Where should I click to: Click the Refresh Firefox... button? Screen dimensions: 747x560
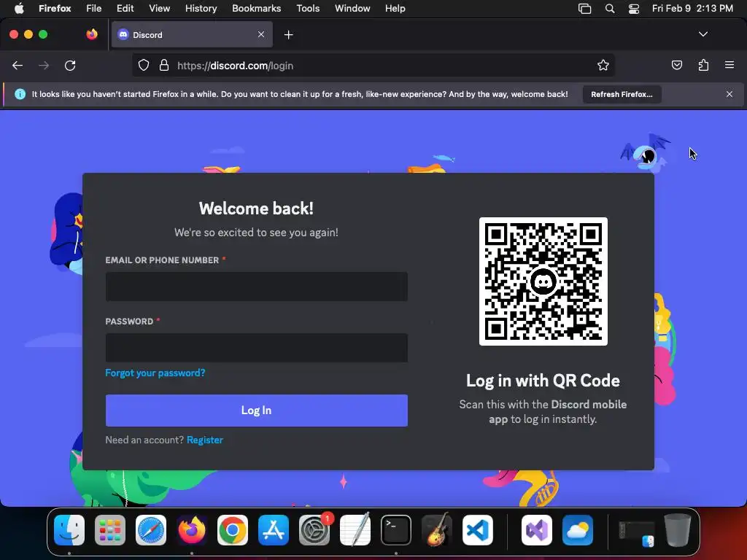(x=622, y=94)
